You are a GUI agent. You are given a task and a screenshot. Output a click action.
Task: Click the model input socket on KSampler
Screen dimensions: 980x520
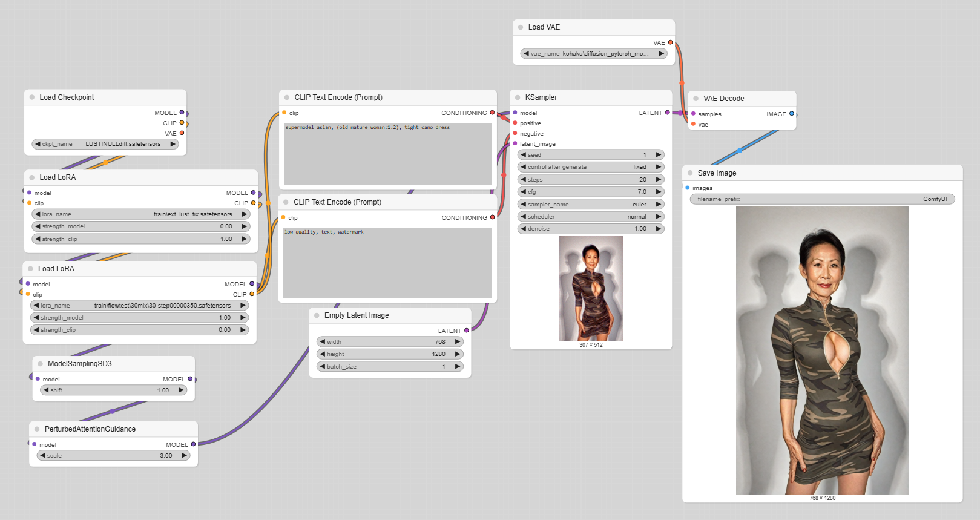(x=515, y=113)
